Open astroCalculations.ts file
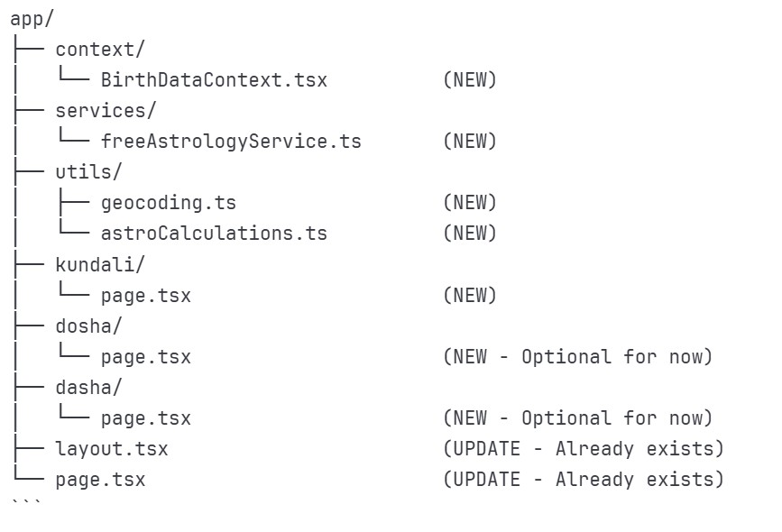The image size is (782, 532). [214, 234]
